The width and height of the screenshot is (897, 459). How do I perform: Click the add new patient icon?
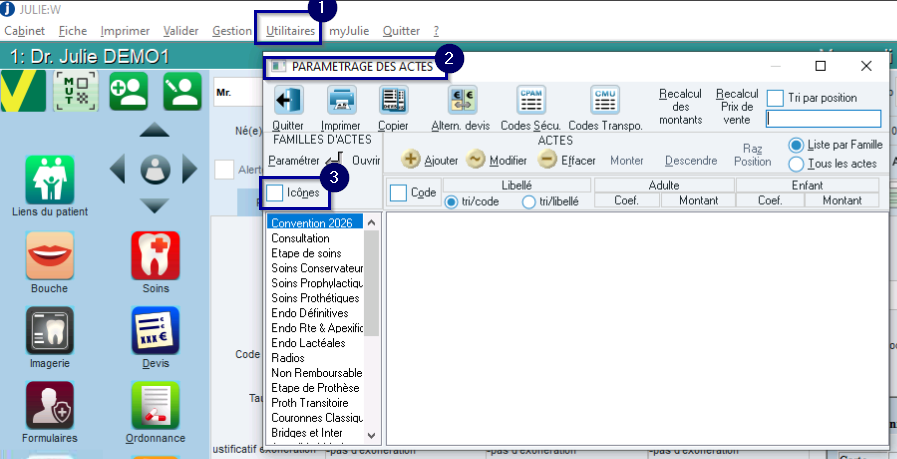point(129,92)
